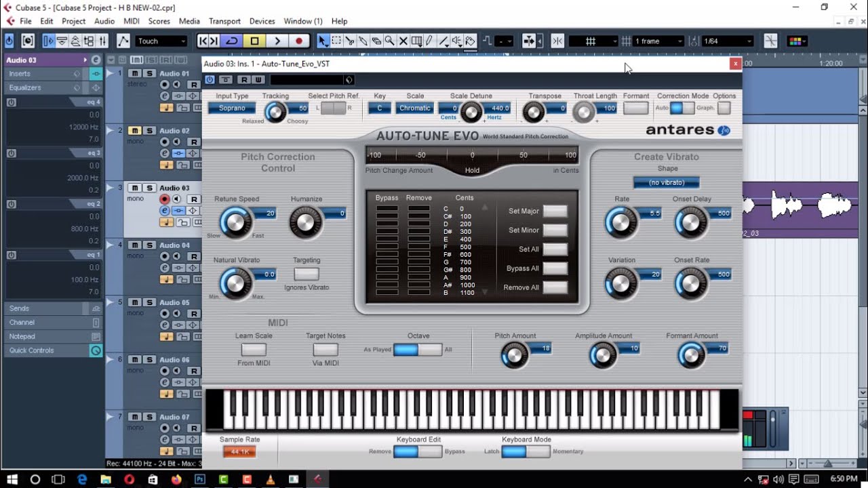
Task: Select the Color paint bucket tool
Action: click(x=470, y=41)
